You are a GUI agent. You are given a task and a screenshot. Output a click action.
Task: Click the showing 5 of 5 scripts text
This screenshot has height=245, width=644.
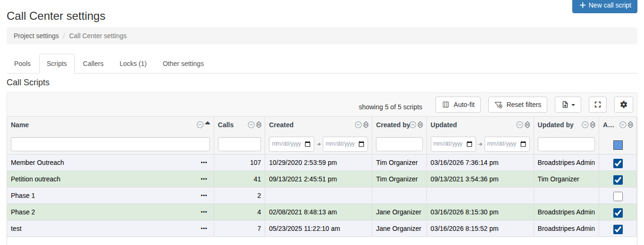pos(390,107)
